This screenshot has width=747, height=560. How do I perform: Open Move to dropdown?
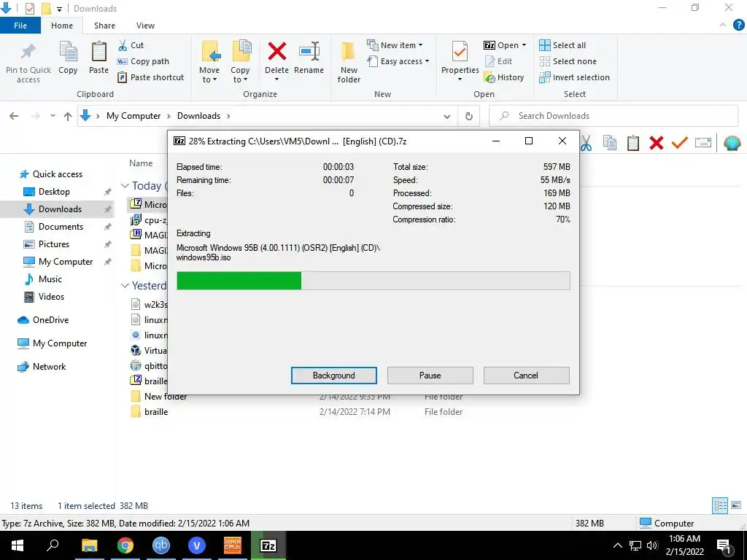click(209, 62)
